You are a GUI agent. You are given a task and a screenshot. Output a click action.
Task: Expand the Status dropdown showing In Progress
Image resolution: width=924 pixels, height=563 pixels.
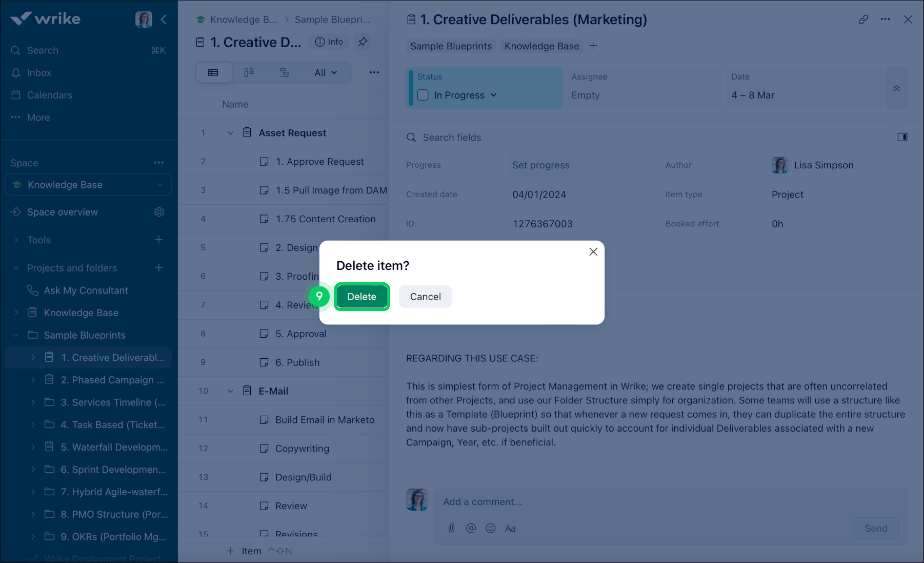[493, 95]
